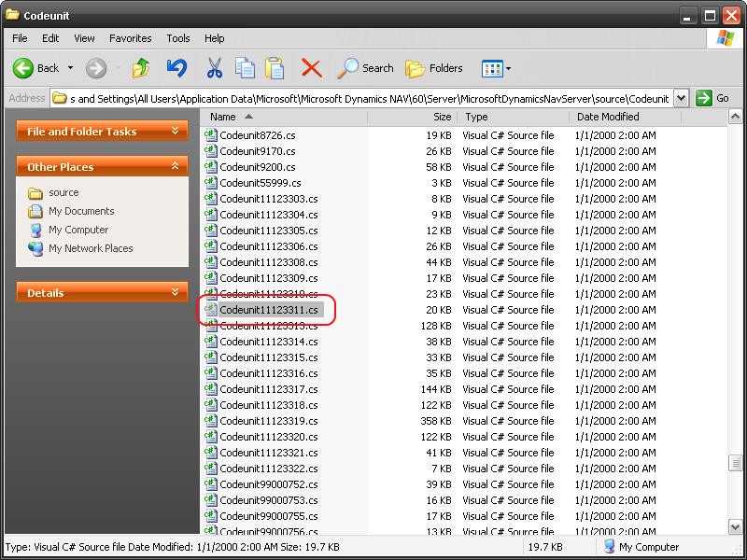
Task: Select the Codeunit11123304.cs file icon
Action: [211, 215]
